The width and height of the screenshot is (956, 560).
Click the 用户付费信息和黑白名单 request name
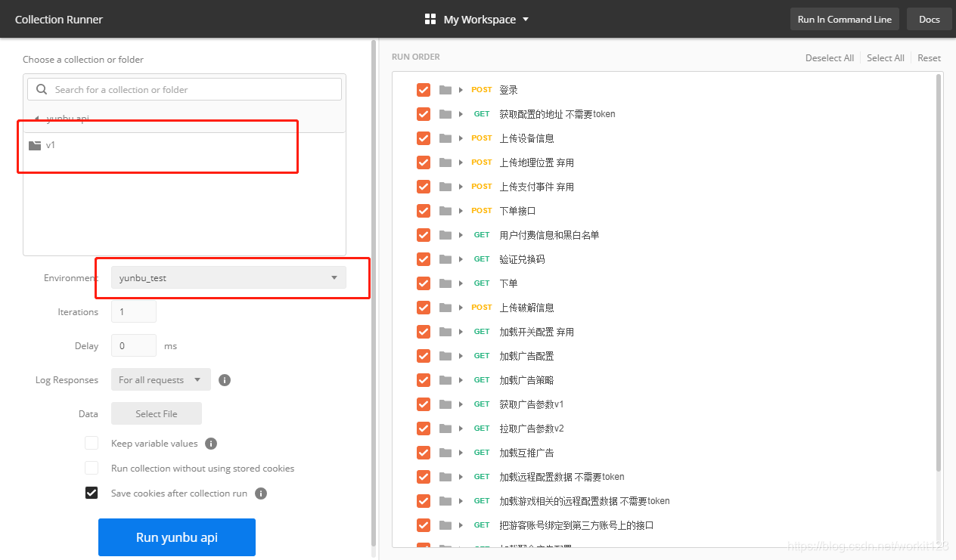point(550,235)
